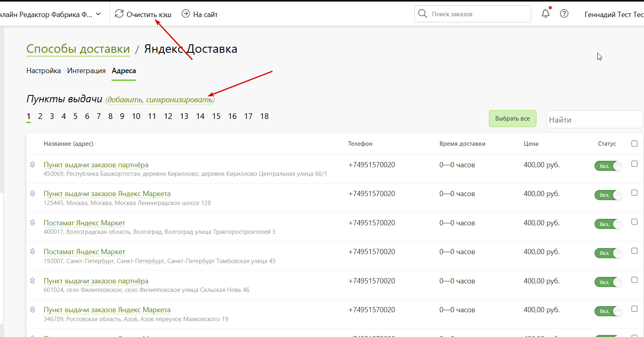Go to page 7 of pickup points
The height and width of the screenshot is (337, 644).
click(99, 117)
